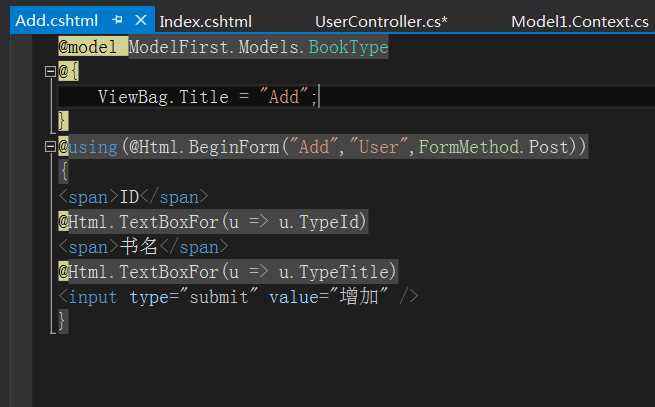Click the span containing 书名
This screenshot has height=407, width=655.
[144, 247]
